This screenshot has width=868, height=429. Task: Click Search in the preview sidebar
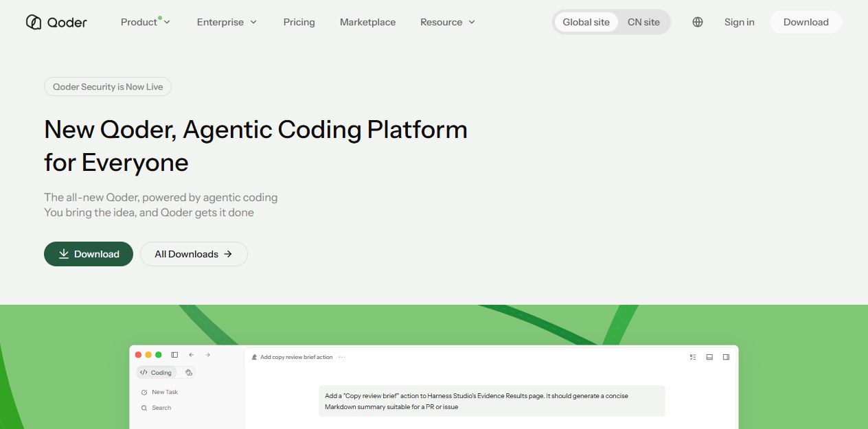[156, 408]
